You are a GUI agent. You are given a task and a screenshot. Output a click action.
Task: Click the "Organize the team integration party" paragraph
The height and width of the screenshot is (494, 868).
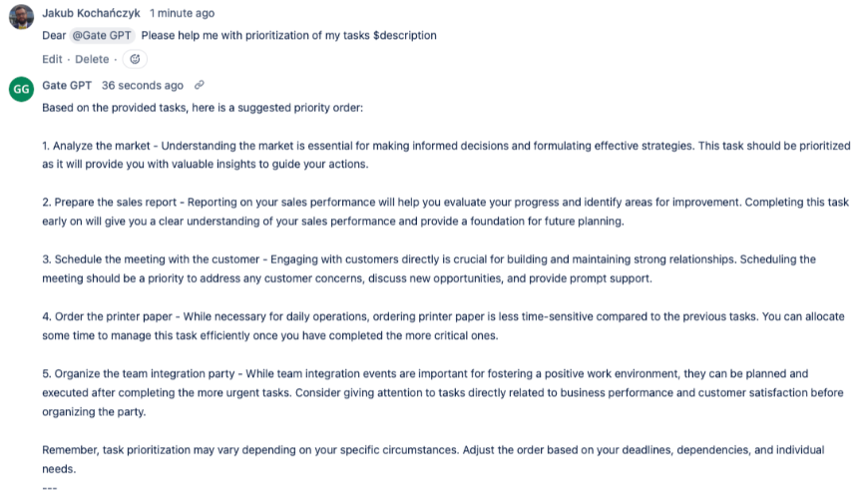click(445, 393)
